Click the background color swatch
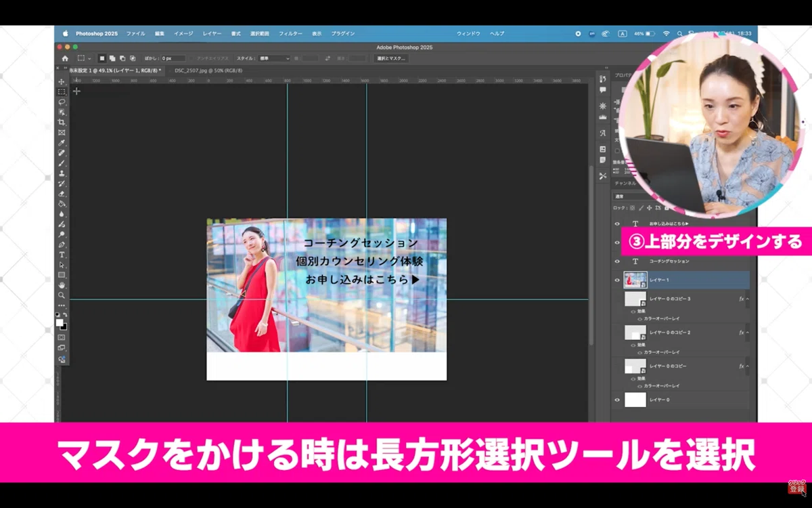This screenshot has width=812, height=508. tap(64, 326)
